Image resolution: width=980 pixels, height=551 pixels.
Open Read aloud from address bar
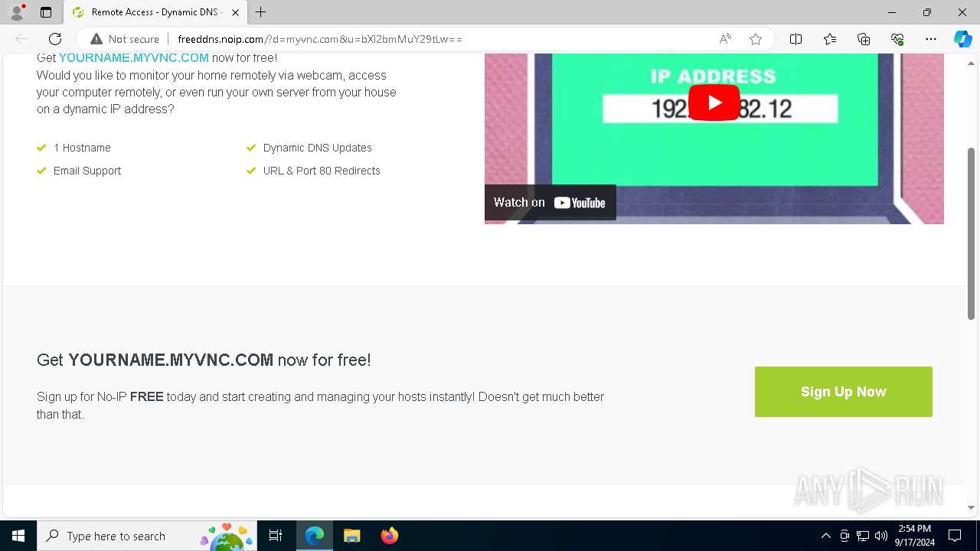[725, 39]
